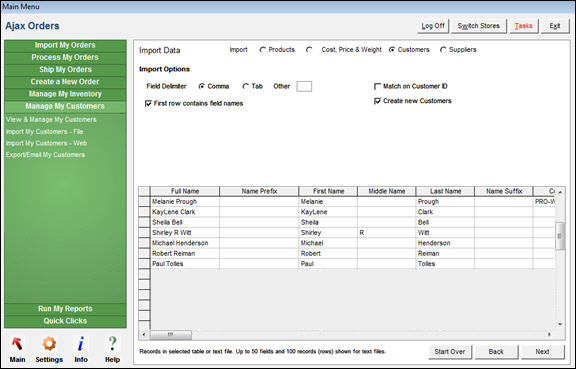This screenshot has height=369, width=576.
Task: Open Manage My Inventory menu section
Action: [x=65, y=94]
